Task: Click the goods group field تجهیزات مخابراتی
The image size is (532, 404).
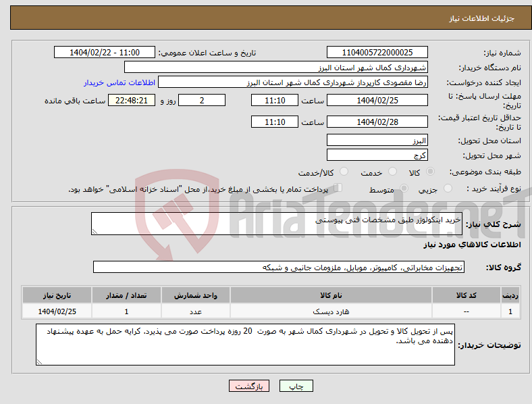Action: [x=279, y=267]
